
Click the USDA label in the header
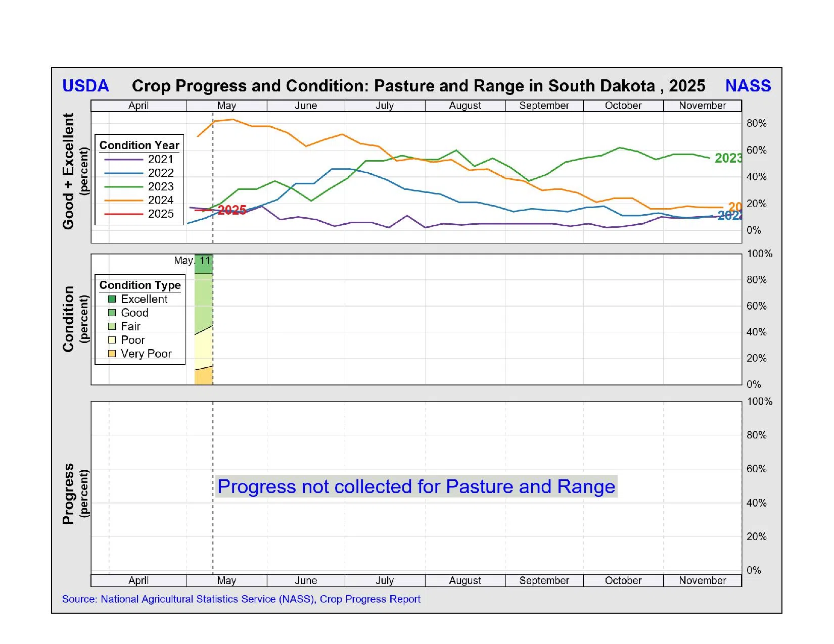(x=85, y=86)
